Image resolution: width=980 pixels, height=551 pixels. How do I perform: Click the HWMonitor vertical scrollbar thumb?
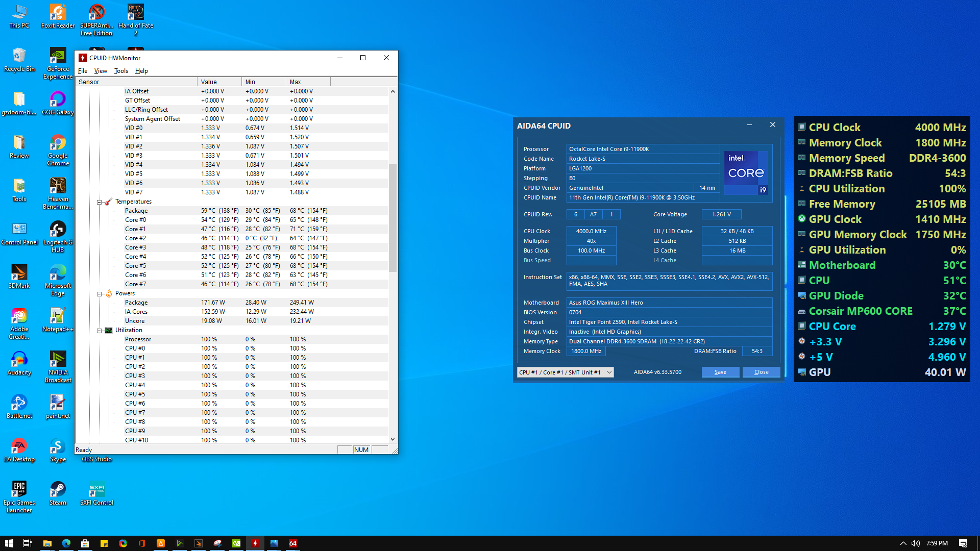pos(393,217)
